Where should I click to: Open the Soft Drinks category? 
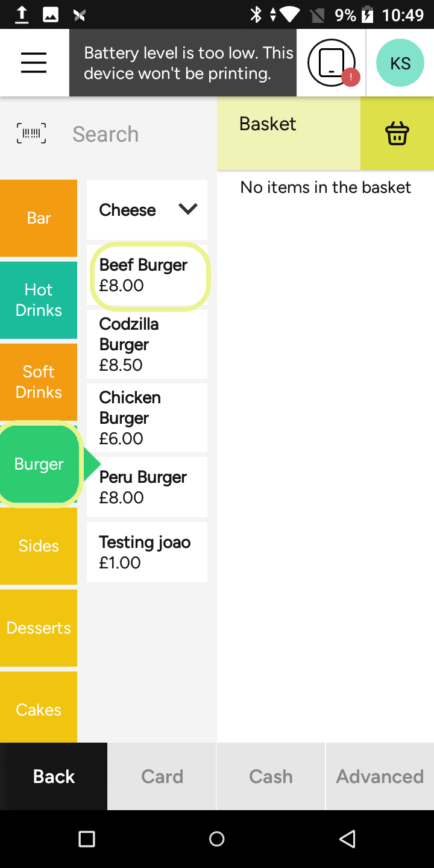[x=39, y=382]
